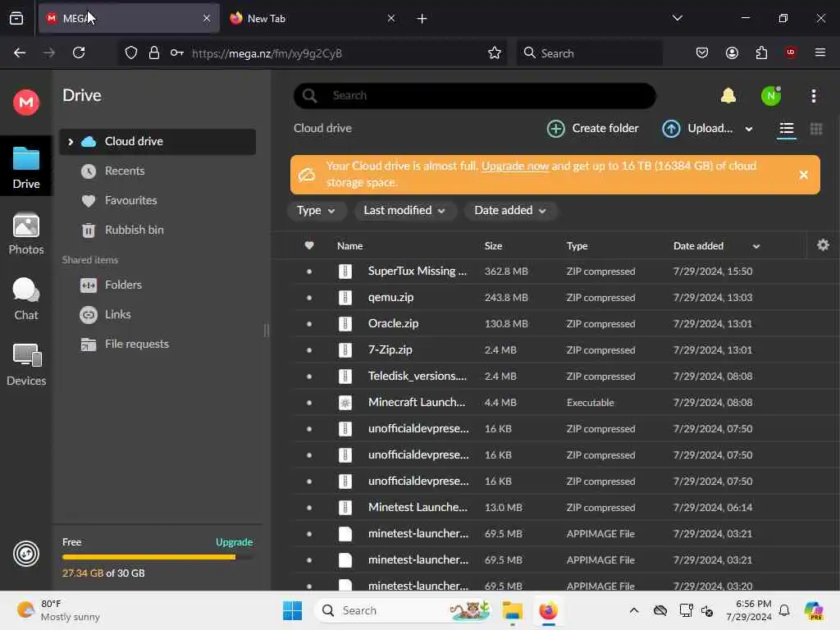Viewport: 840px width, 630px height.
Task: Click the storage usage progress bar
Action: click(157, 557)
